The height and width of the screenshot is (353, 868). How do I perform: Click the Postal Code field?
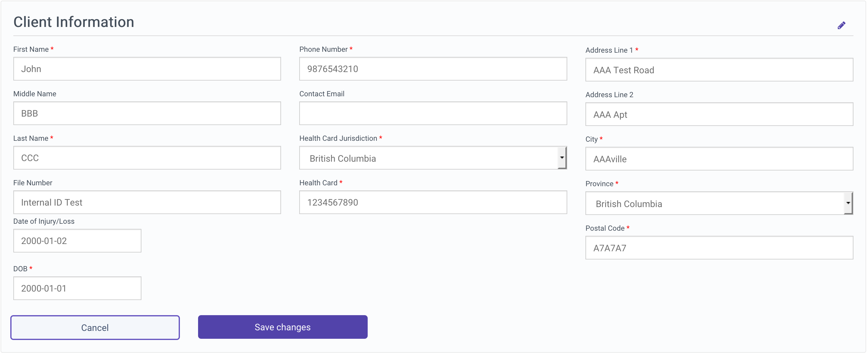coord(719,248)
